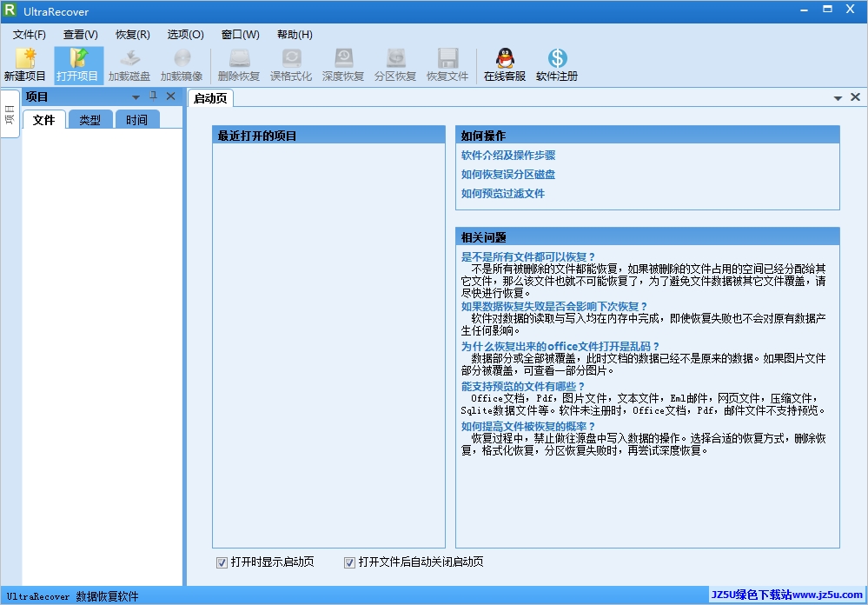The image size is (868, 605).
Task: Open the document tabs dropdown arrow
Action: [x=838, y=98]
